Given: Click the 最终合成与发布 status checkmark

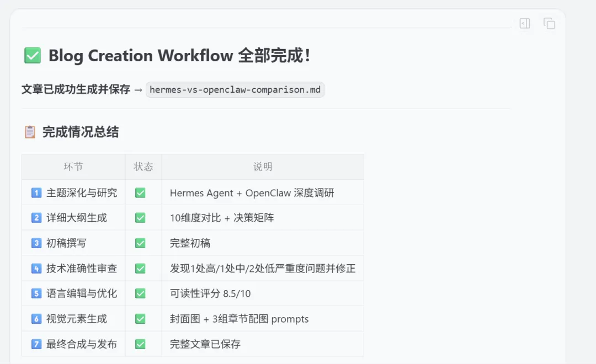Looking at the screenshot, I should pos(140,344).
